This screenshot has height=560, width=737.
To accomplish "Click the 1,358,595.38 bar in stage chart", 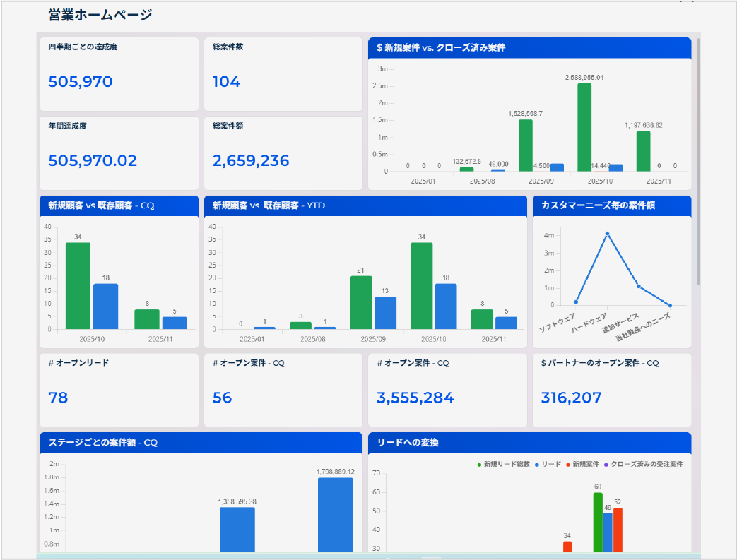I will pos(237,529).
